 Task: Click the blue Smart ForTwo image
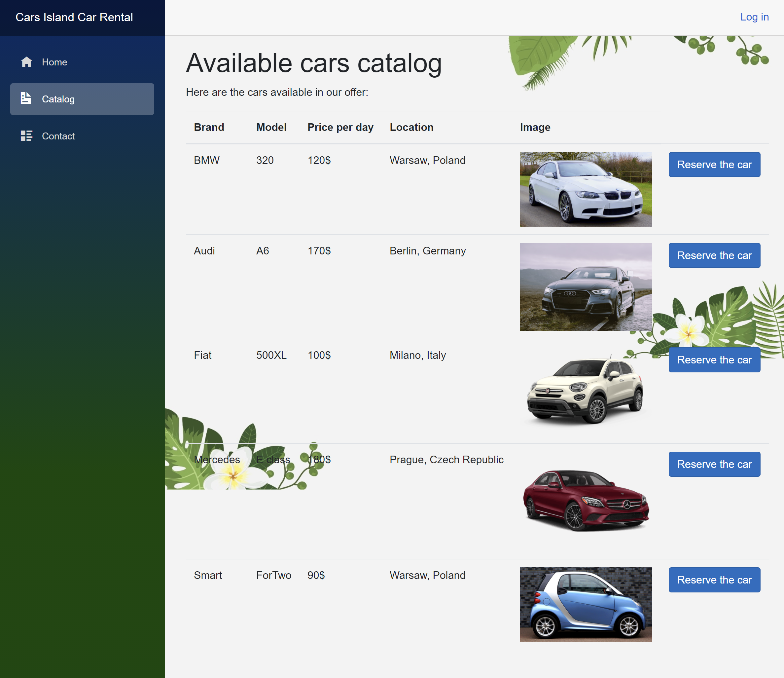coord(585,604)
